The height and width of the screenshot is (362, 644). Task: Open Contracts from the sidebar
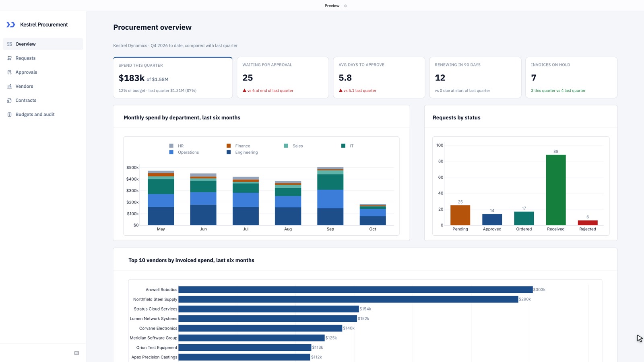[43, 101]
